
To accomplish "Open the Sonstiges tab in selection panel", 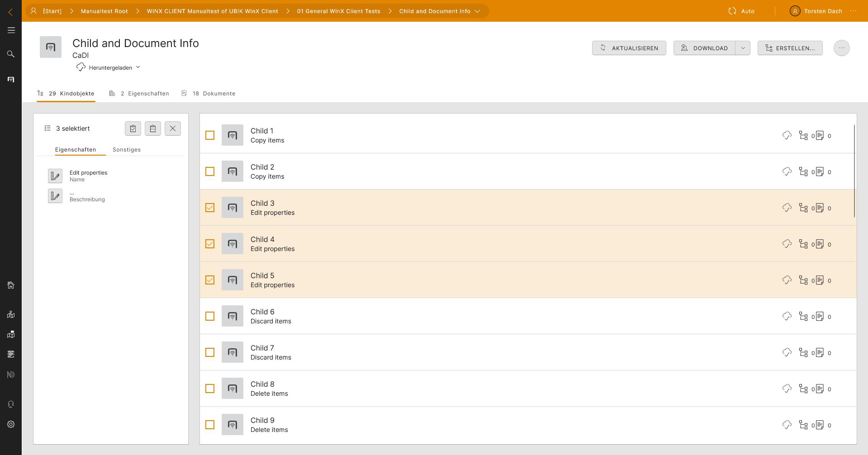I will pyautogui.click(x=127, y=150).
